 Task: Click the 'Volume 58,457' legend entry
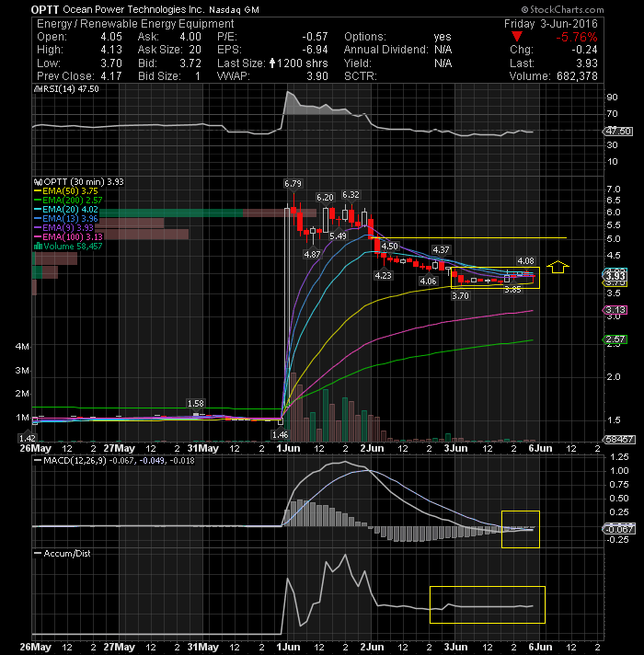coord(73,247)
